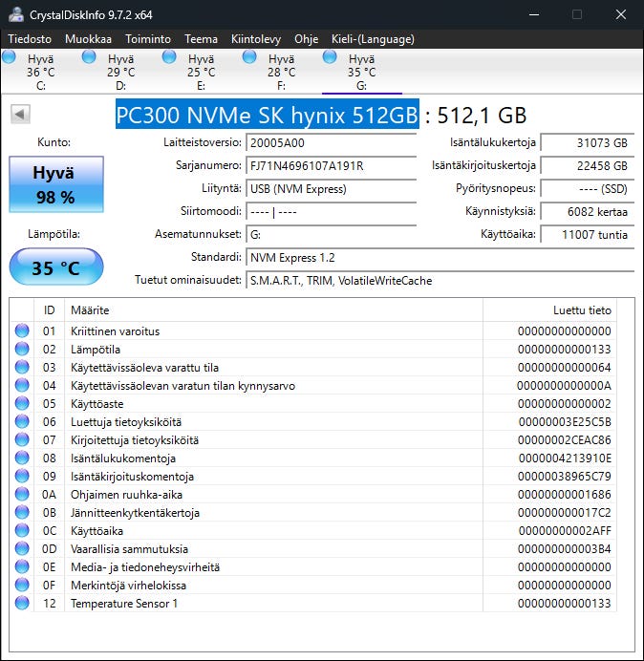The width and height of the screenshot is (644, 661).
Task: Select drive F: status orb icon
Action: point(250,57)
